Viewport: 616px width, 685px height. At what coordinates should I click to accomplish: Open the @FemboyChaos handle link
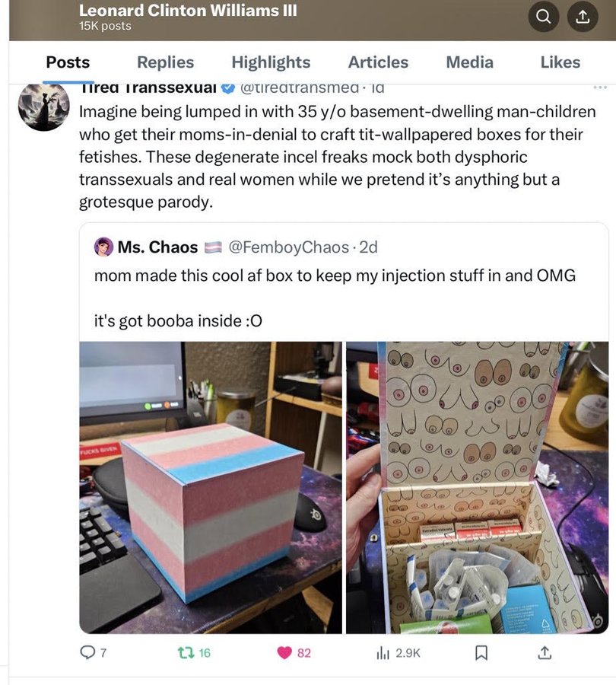(x=289, y=247)
